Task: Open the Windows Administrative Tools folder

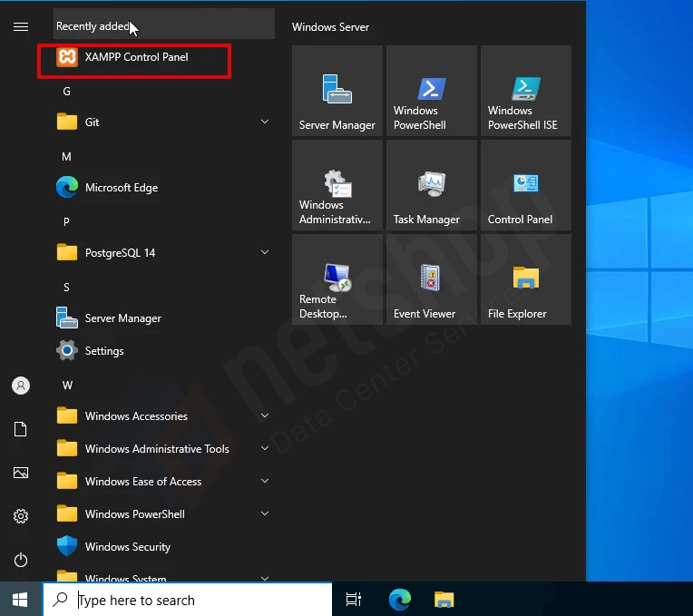Action: pyautogui.click(x=163, y=449)
